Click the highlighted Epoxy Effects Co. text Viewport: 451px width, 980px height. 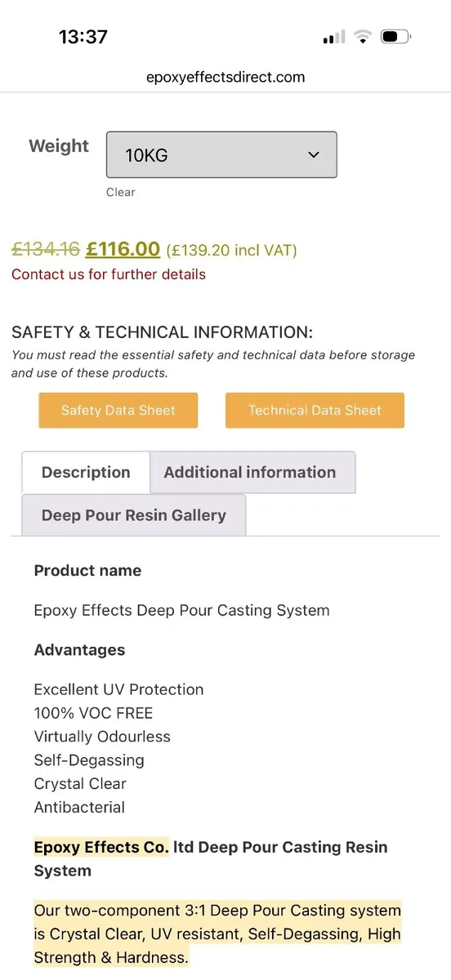(x=101, y=847)
